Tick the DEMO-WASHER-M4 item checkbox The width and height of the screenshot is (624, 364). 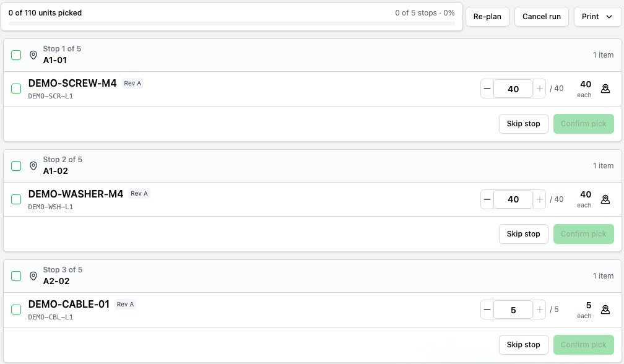click(x=16, y=199)
